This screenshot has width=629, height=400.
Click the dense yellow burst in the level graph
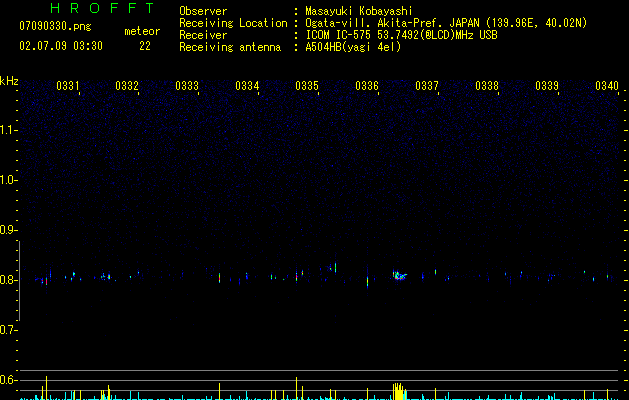[398, 391]
